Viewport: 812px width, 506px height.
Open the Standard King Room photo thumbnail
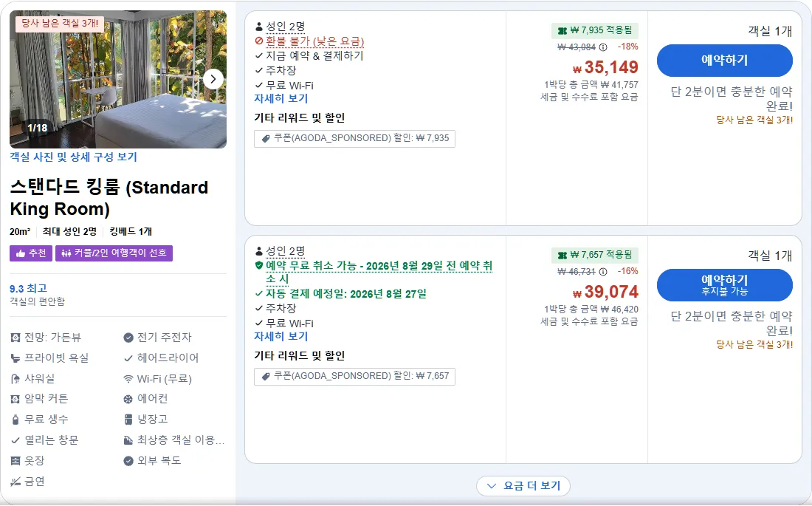pyautogui.click(x=118, y=79)
